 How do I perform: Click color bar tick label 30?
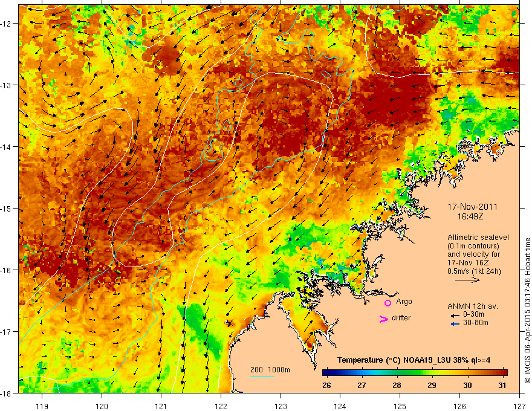[467, 386]
